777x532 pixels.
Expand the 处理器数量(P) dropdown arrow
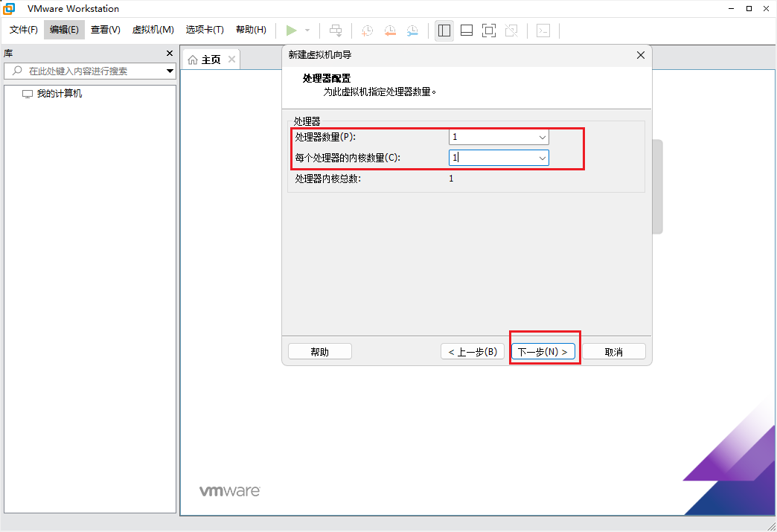(542, 137)
